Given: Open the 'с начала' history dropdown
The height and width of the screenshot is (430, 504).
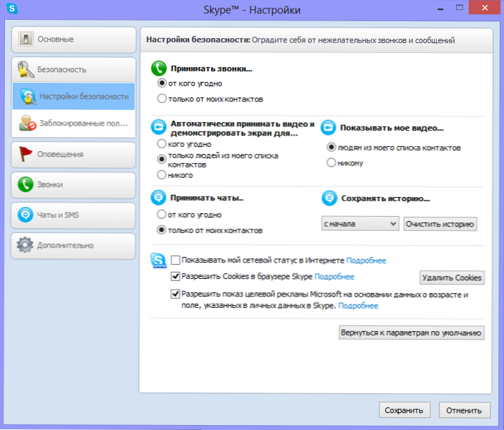Looking at the screenshot, I should pos(360,224).
